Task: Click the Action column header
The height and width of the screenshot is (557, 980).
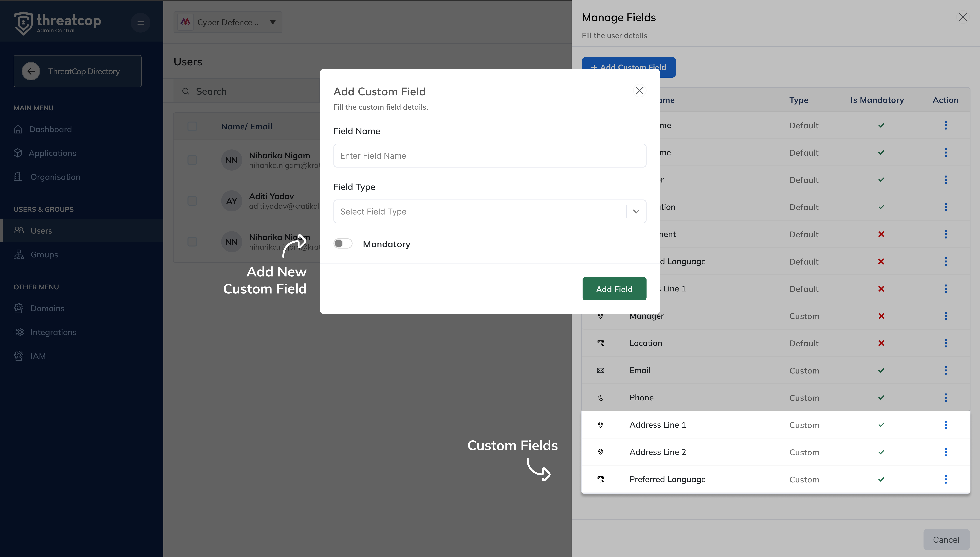Action: tap(946, 100)
